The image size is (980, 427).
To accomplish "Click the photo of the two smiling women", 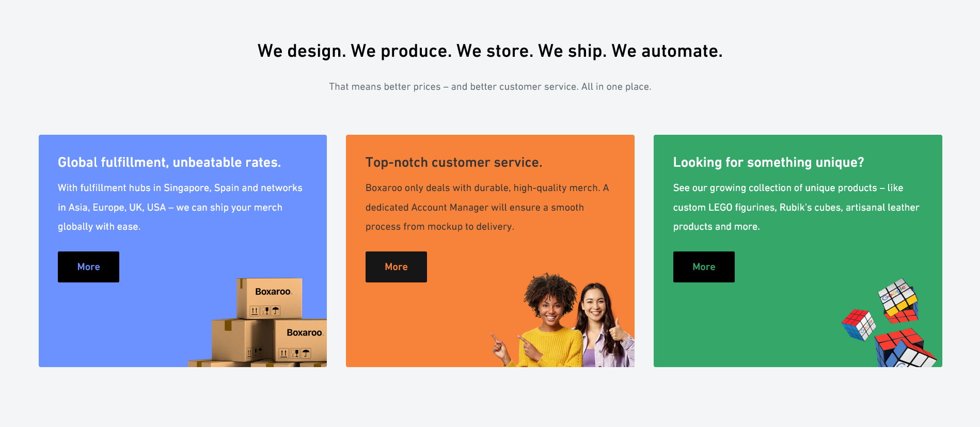I will point(563,320).
